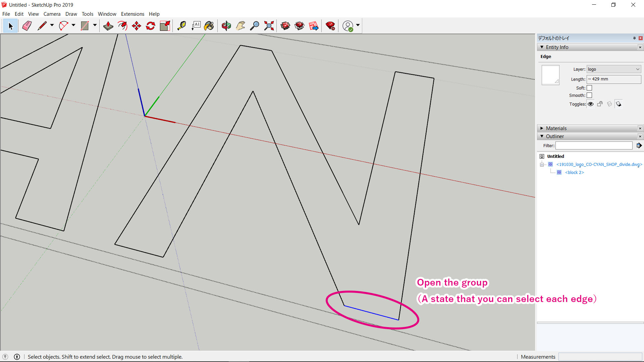Open the Extension Warehouse
The width and height of the screenshot is (644, 362).
point(300,26)
